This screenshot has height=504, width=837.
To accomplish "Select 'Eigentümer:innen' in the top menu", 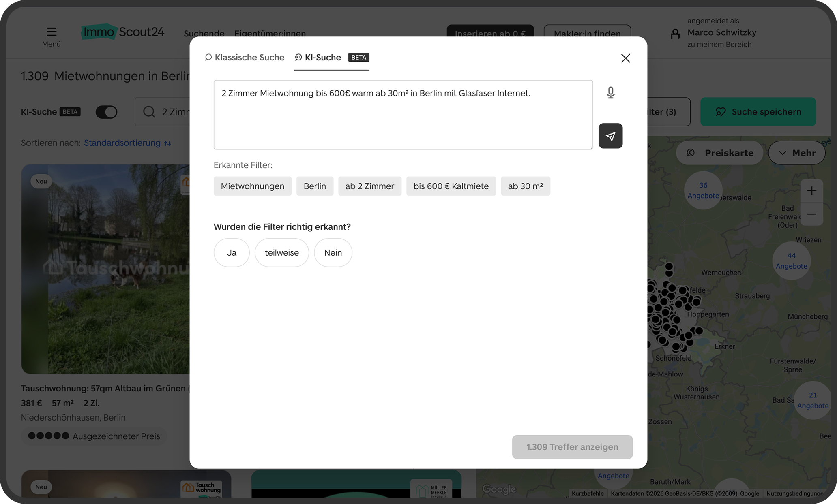I will tap(270, 34).
